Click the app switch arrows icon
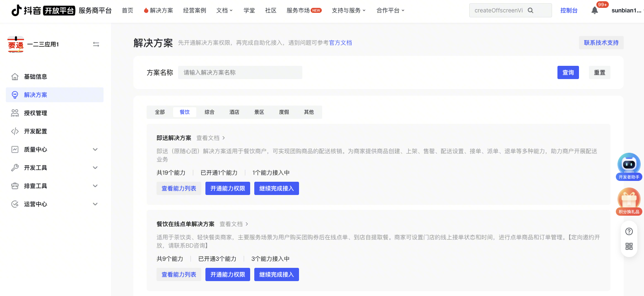The image size is (644, 296). point(96,44)
